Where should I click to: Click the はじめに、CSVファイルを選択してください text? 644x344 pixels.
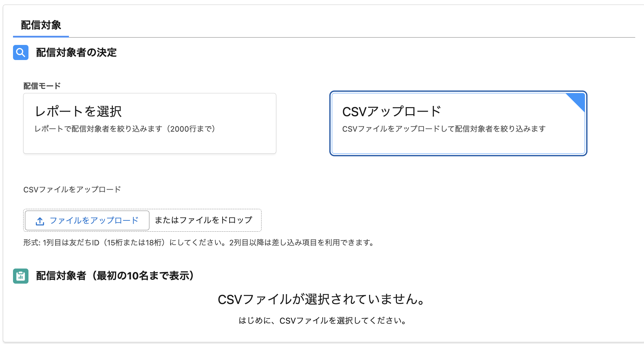(x=322, y=320)
